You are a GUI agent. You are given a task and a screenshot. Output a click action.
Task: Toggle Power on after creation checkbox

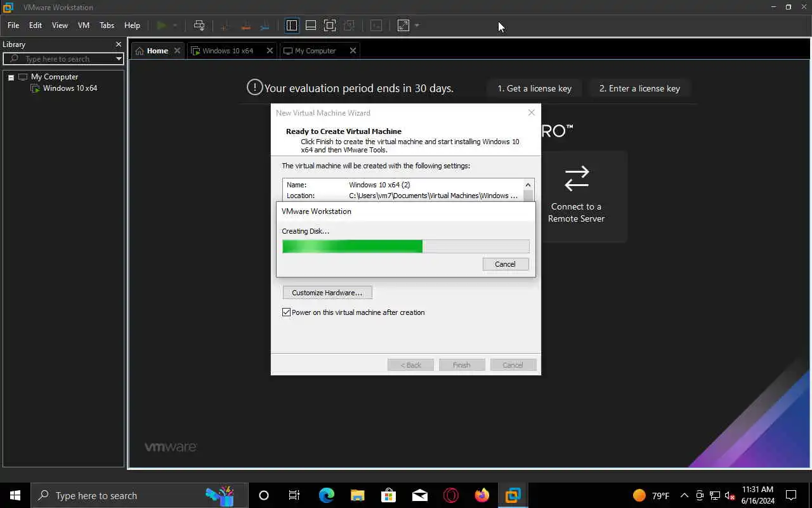[287, 312]
